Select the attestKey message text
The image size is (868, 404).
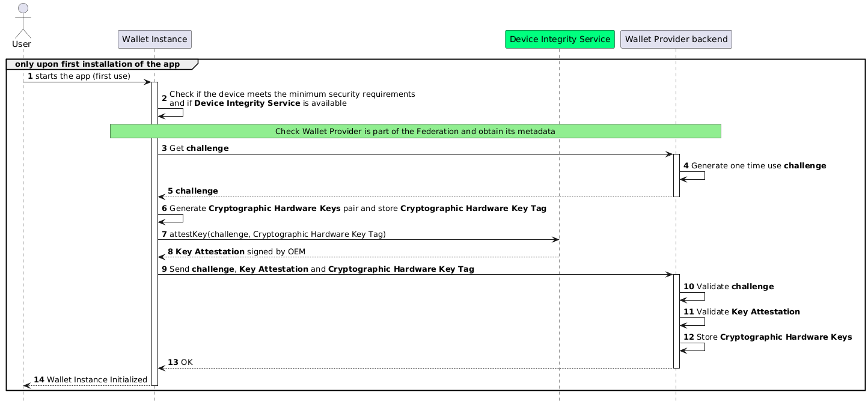pyautogui.click(x=277, y=234)
